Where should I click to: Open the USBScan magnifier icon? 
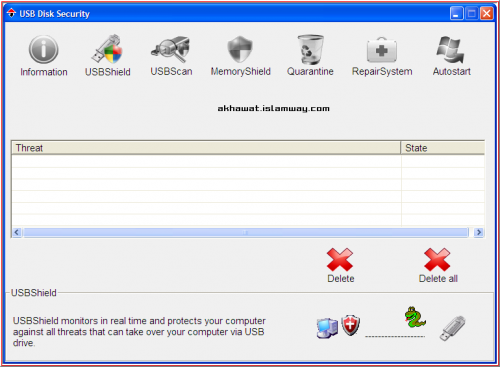click(x=171, y=49)
